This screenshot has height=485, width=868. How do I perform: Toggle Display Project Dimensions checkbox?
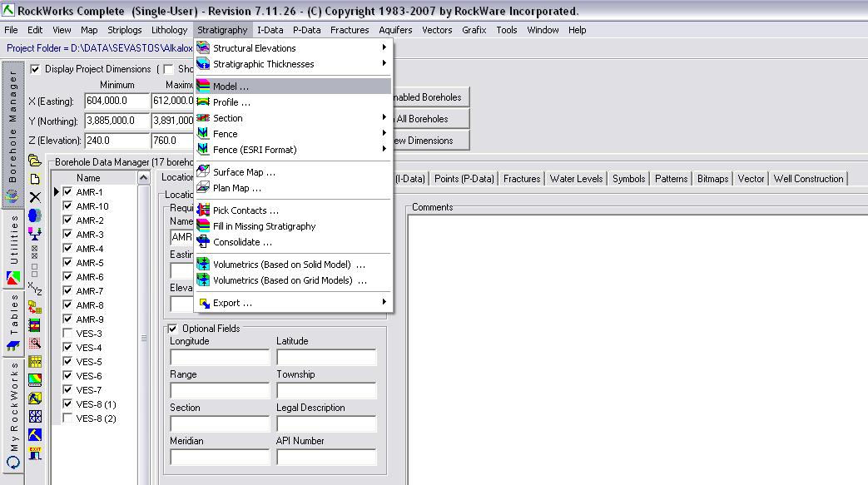click(36, 69)
